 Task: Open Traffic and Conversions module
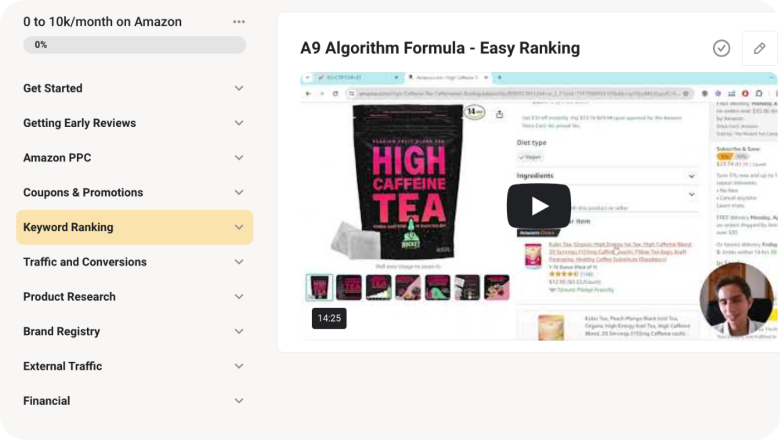point(134,262)
